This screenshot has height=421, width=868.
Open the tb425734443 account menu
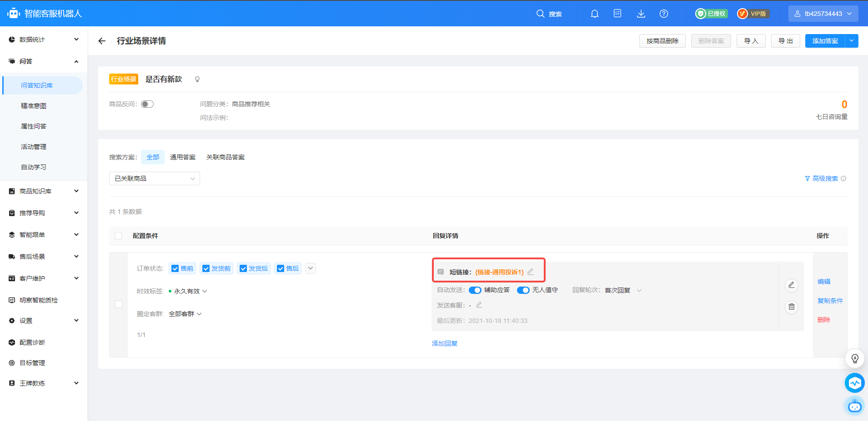coord(823,14)
